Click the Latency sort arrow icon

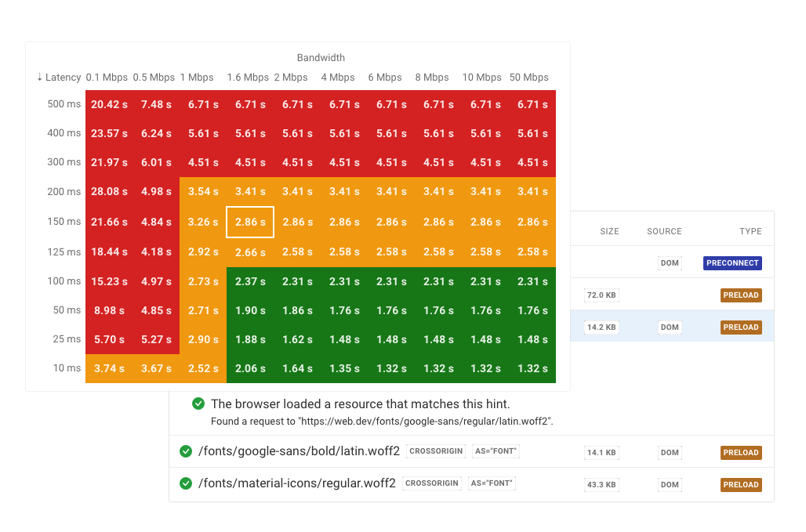tap(40, 78)
